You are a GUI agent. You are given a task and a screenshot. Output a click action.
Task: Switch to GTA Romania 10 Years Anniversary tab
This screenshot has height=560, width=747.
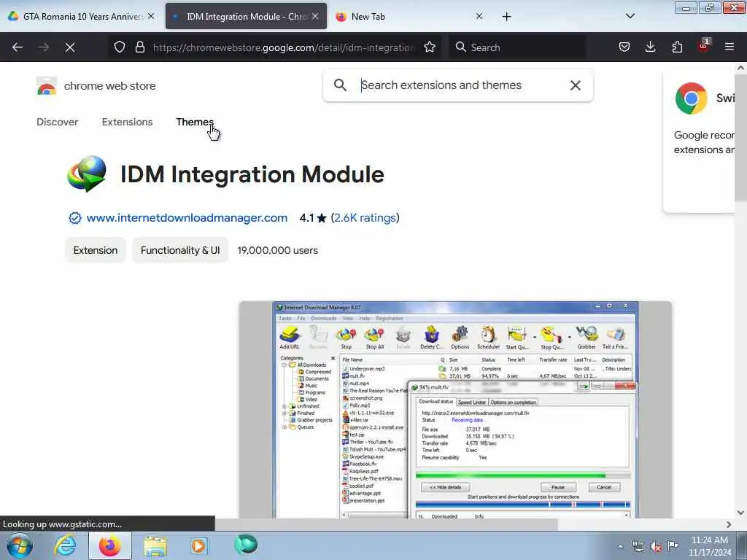(x=82, y=17)
